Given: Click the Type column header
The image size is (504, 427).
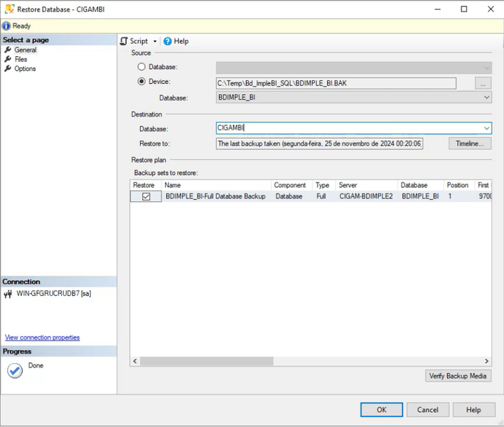Looking at the screenshot, I should [x=324, y=185].
